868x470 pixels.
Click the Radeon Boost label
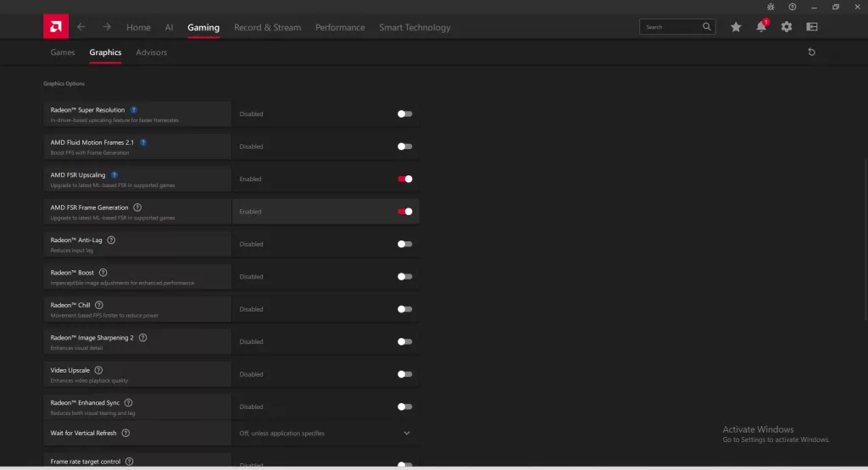tap(72, 273)
